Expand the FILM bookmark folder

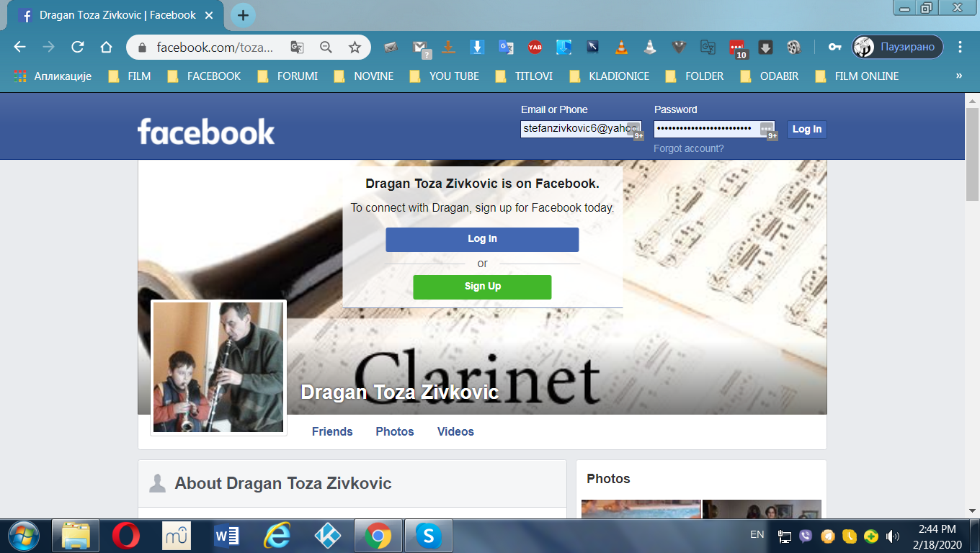pos(130,76)
